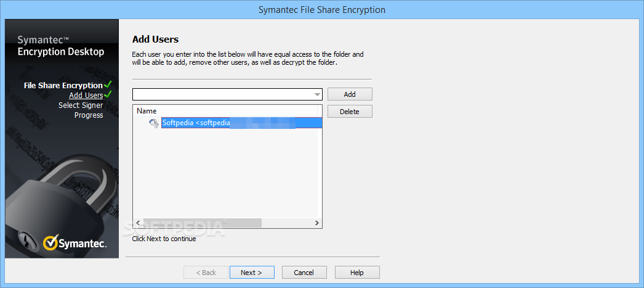Viewport: 644px width, 288px height.
Task: Click the Symantec Encryption Desktop title text
Action: [x=61, y=46]
